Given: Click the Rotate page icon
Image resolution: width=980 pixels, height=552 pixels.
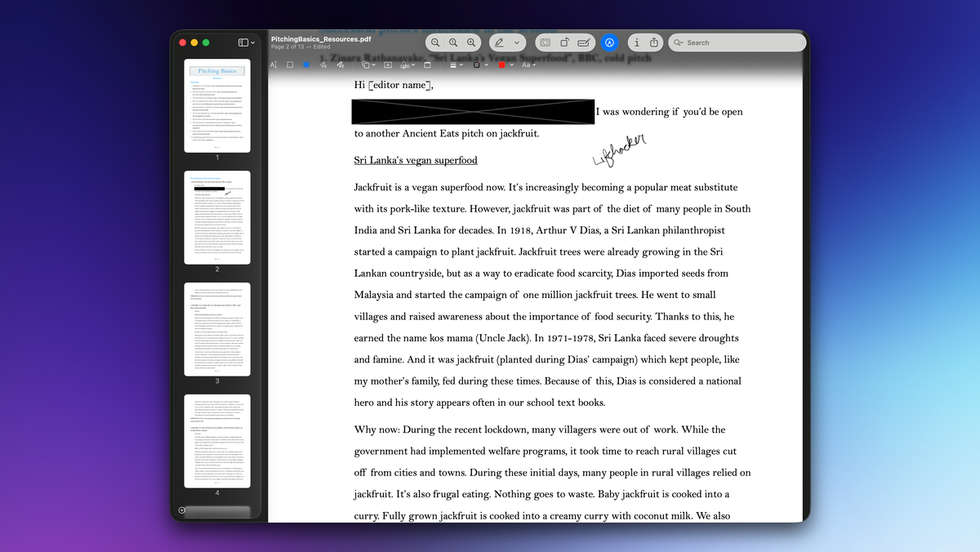Looking at the screenshot, I should [564, 42].
